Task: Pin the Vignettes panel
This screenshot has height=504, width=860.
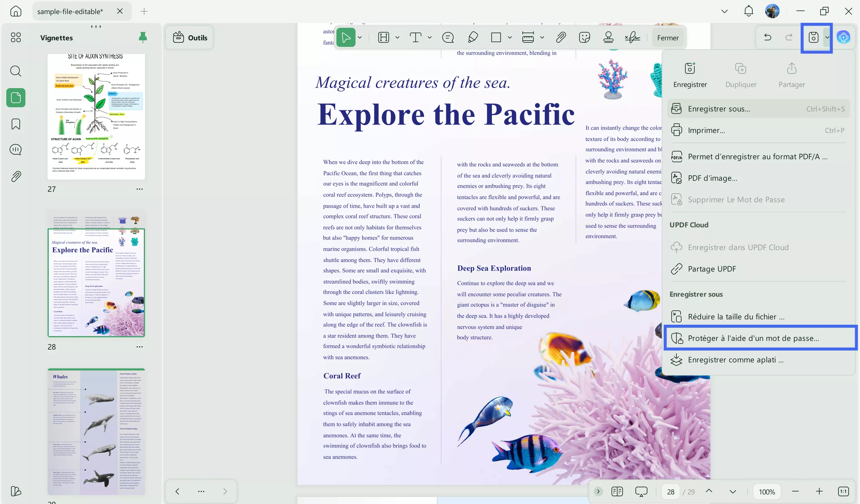Action: pos(143,37)
